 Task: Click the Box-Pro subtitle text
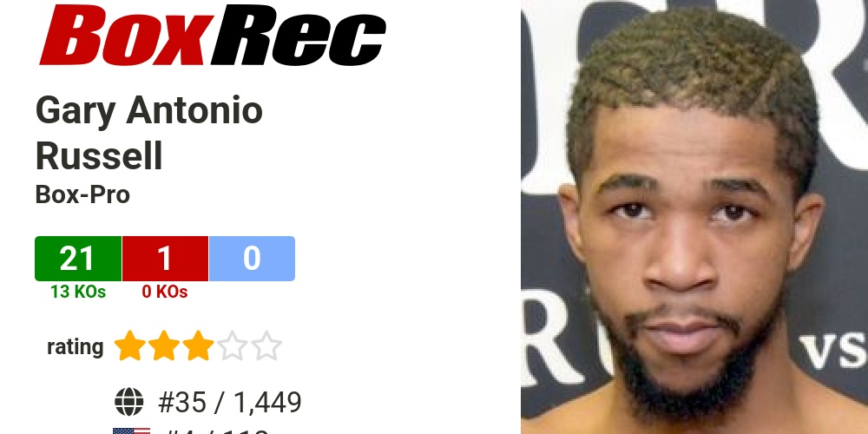[82, 194]
